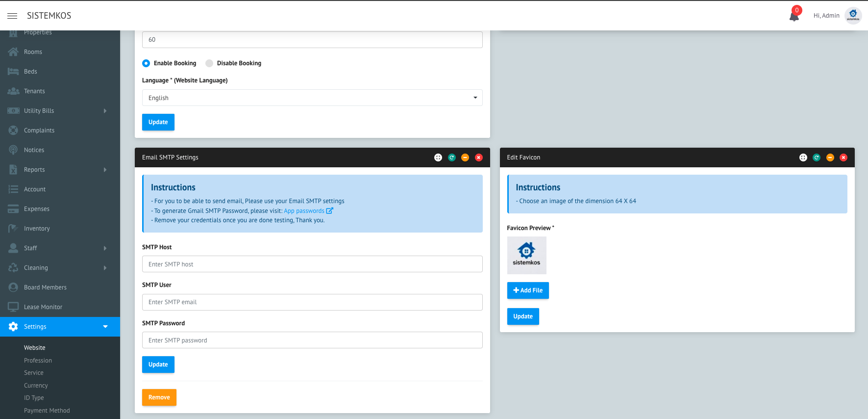This screenshot has height=419, width=868.
Task: Toggle the hamburger sidebar menu
Action: (x=12, y=16)
